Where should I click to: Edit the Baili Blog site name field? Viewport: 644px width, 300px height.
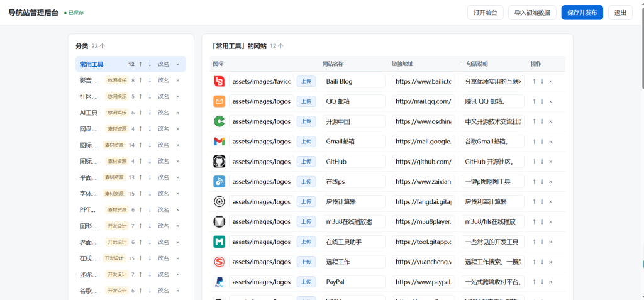click(354, 81)
